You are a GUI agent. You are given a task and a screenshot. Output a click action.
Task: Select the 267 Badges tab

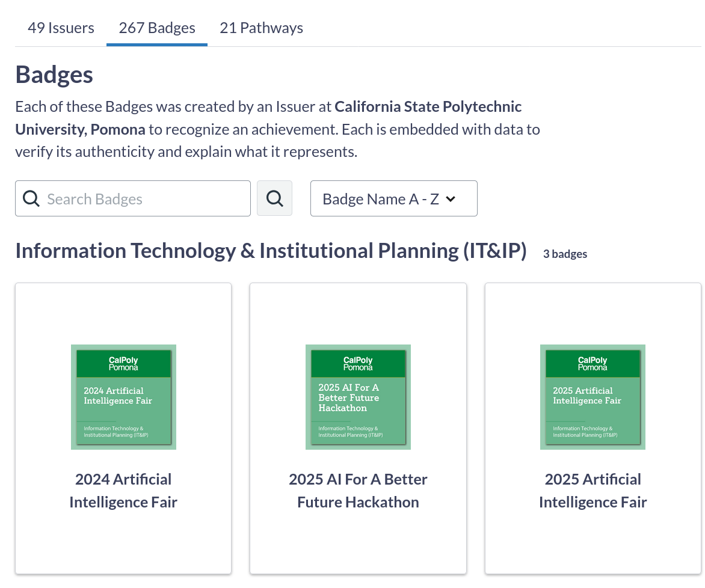click(157, 28)
